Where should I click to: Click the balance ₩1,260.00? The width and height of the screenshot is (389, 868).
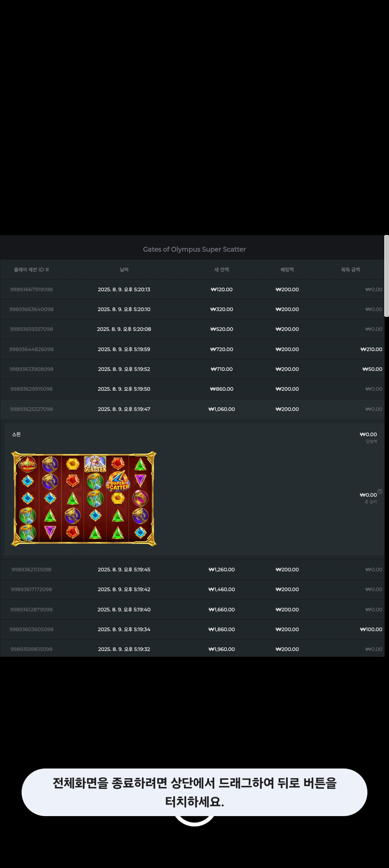(222, 570)
